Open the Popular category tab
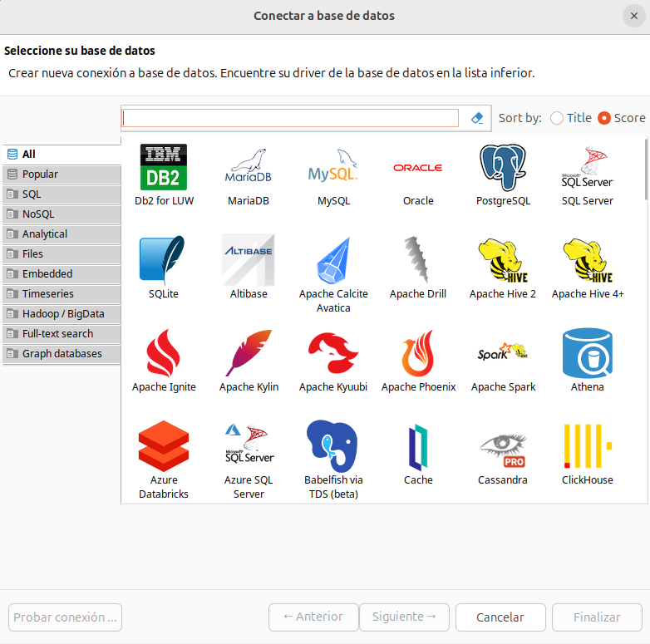This screenshot has width=650, height=644. coord(62,175)
